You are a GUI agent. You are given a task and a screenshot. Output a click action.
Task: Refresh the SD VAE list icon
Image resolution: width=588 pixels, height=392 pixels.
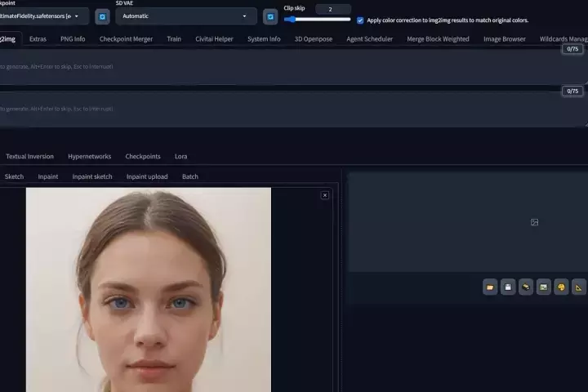click(x=270, y=17)
